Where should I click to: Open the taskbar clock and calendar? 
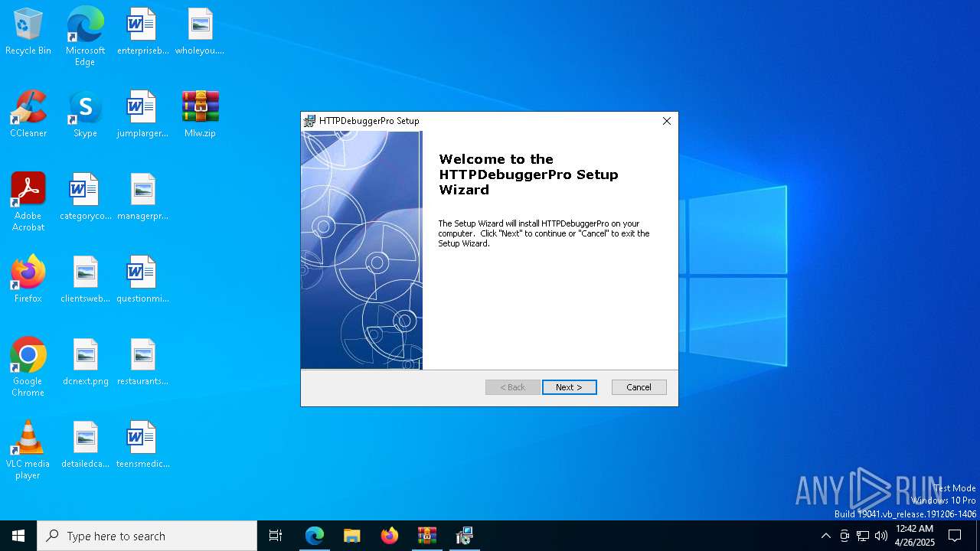click(x=915, y=536)
